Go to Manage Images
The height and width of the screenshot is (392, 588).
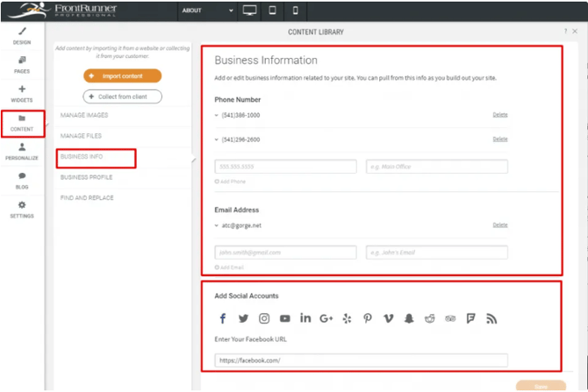point(83,116)
